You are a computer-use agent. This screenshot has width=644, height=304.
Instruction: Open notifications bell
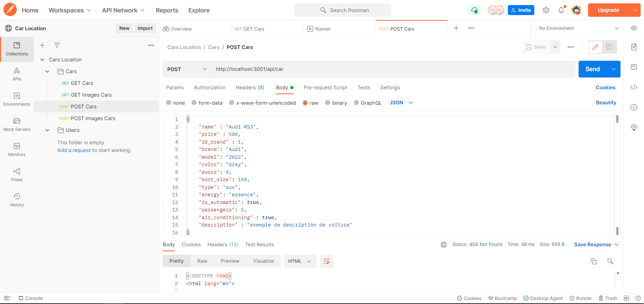coord(561,10)
